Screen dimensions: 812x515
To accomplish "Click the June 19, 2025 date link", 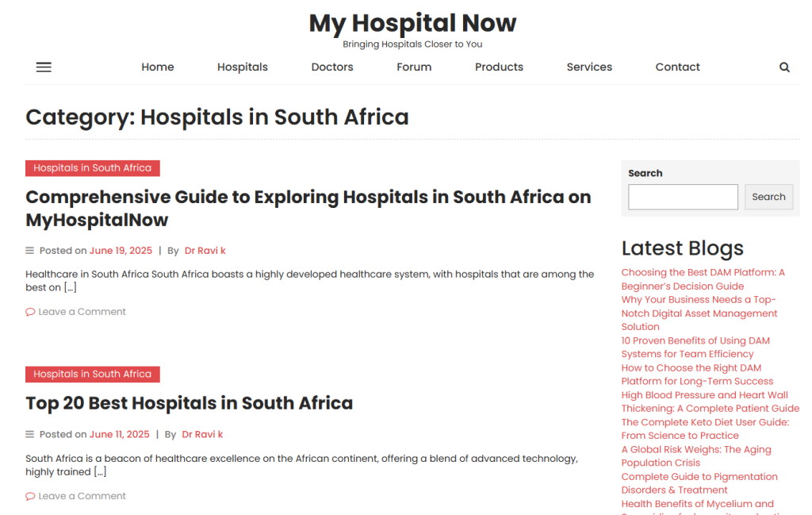I will click(x=121, y=251).
